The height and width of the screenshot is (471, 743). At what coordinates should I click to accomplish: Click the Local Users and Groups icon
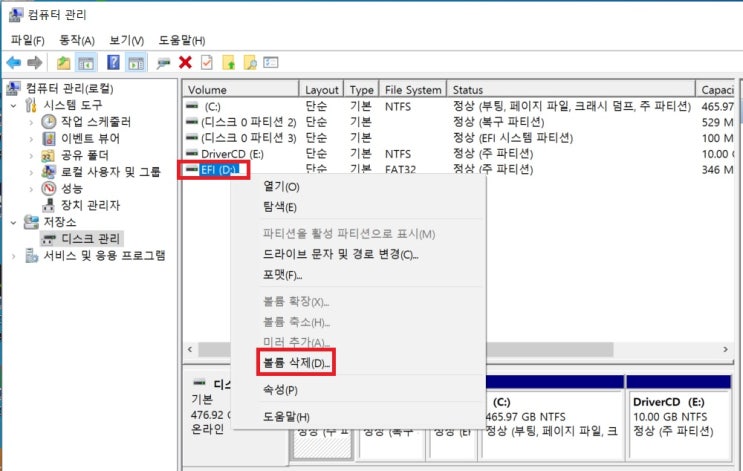(48, 172)
